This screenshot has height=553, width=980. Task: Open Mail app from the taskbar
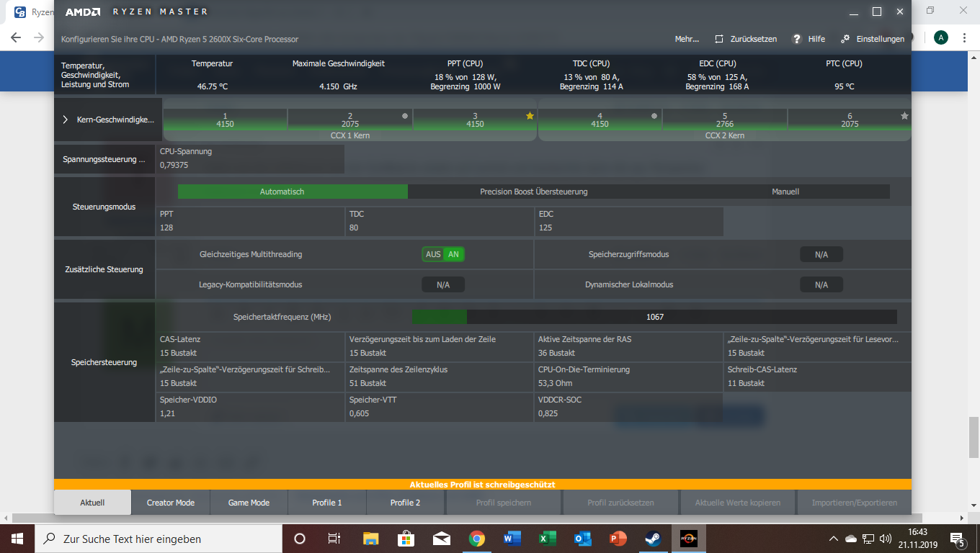(x=441, y=539)
